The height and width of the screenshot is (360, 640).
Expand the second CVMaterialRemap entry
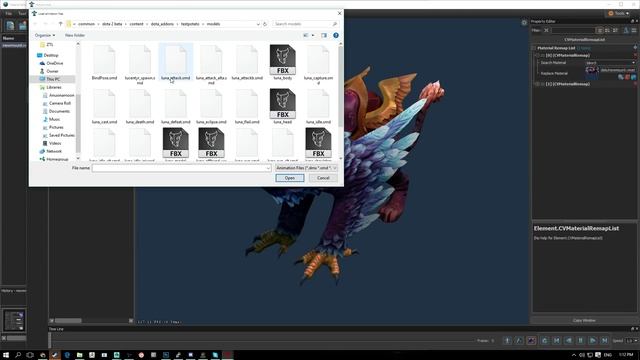pos(538,84)
